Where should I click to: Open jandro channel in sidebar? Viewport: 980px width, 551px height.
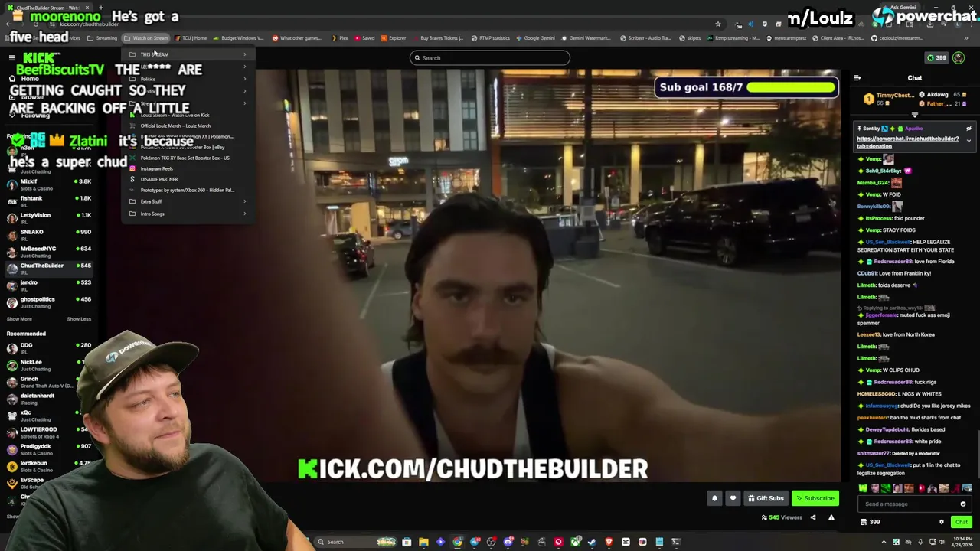(x=49, y=285)
